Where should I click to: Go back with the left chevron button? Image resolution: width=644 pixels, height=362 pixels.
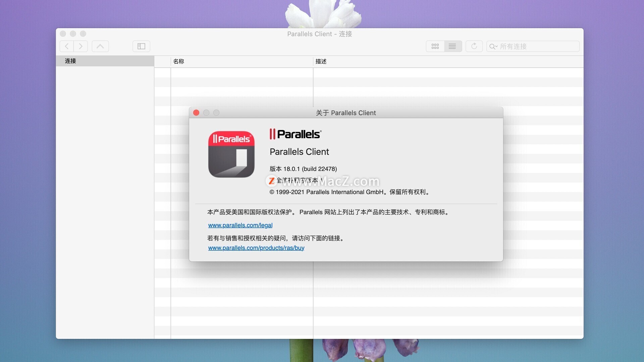click(67, 46)
